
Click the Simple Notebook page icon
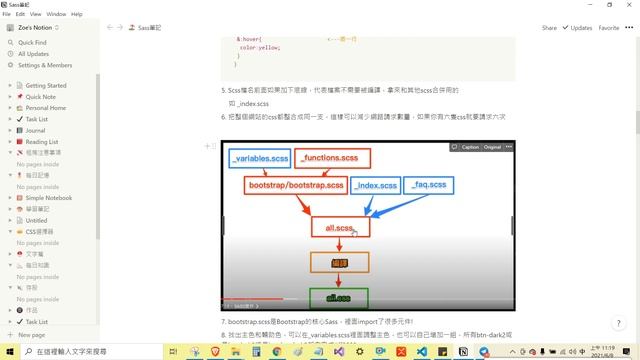coord(20,198)
